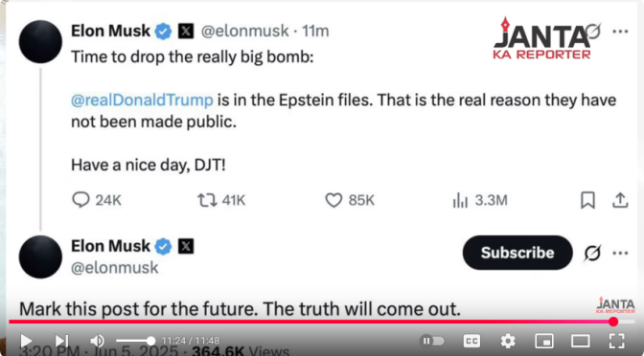Share the first tweet
Viewport: 644px width, 356px height.
(620, 200)
